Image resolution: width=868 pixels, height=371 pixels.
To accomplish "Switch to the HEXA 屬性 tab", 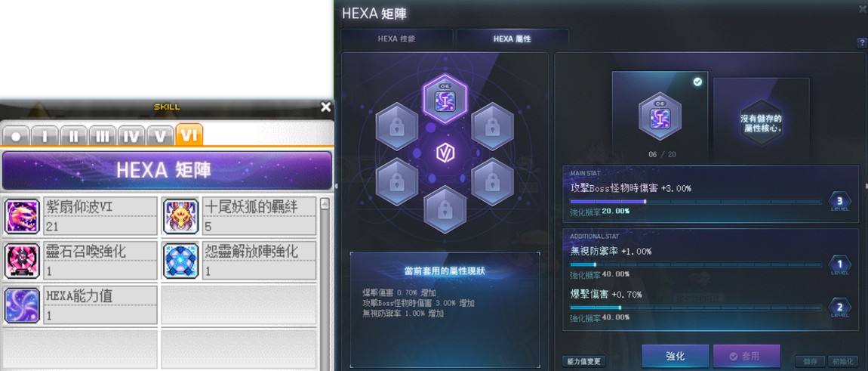I will click(512, 39).
